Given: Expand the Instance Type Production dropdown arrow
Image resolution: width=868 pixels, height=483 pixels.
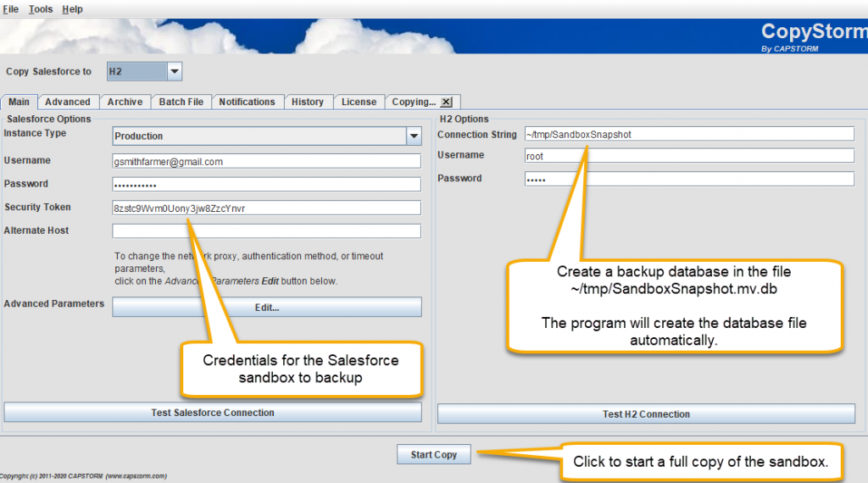Looking at the screenshot, I should (414, 136).
